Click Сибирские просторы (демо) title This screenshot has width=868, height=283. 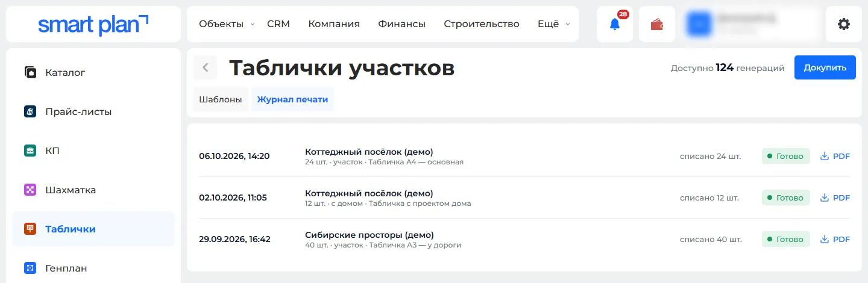tap(370, 235)
